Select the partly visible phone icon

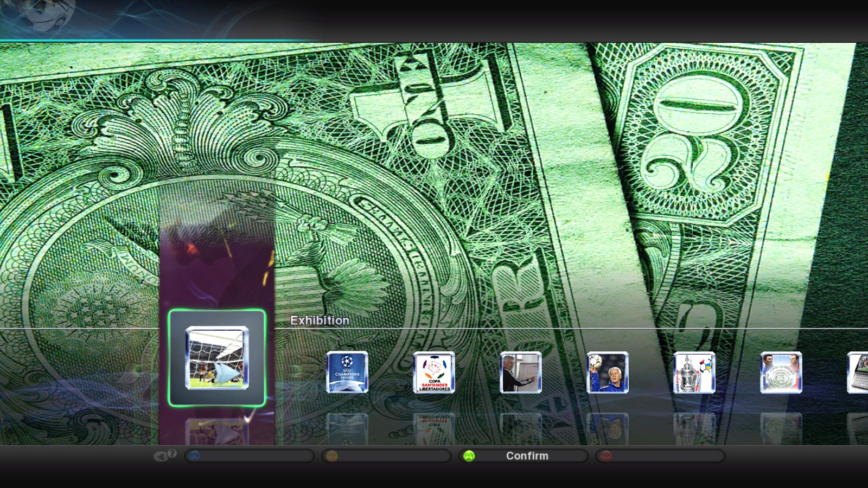858,372
